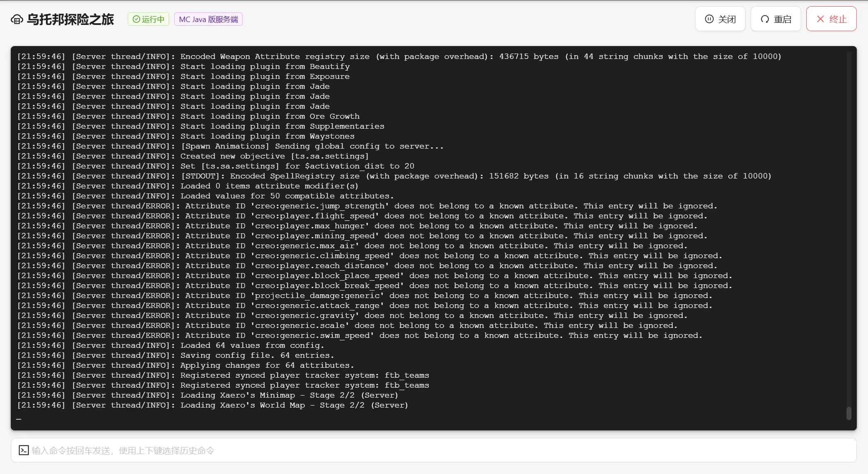Click the Encoded Weapon Attribute registry line

399,56
